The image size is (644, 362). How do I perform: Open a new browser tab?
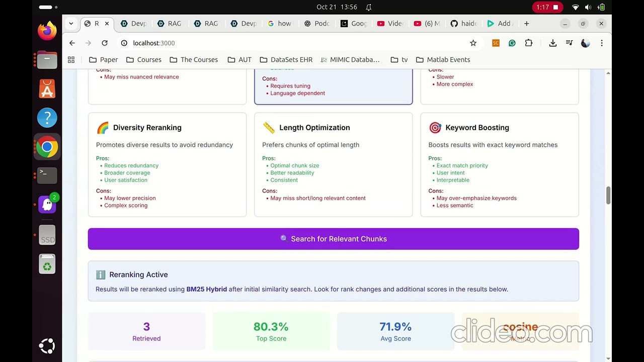(x=526, y=24)
